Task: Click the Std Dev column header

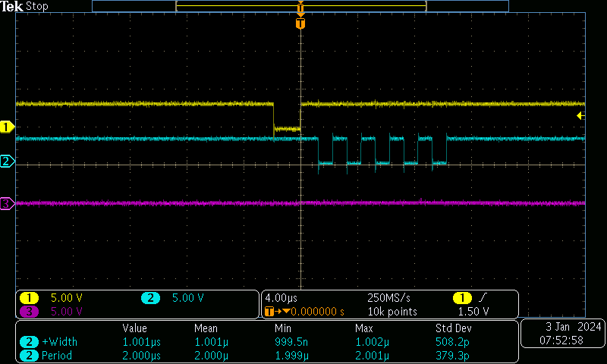Action: 454,328
